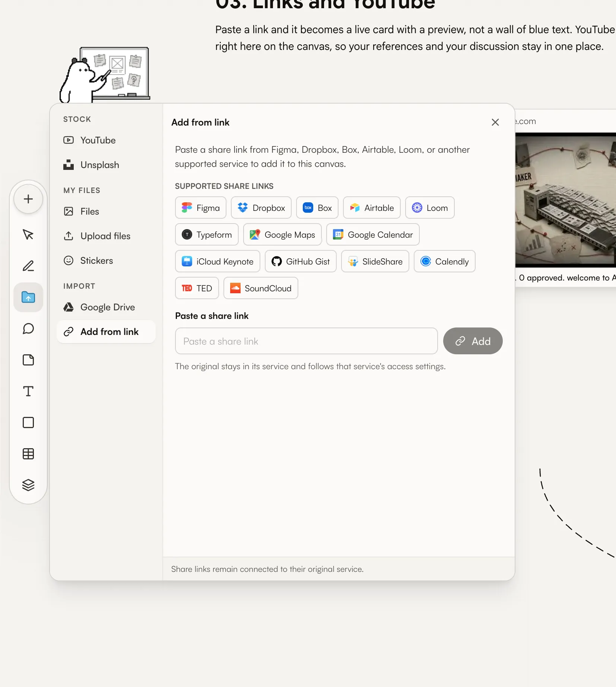Click the blue upload folder tool

click(28, 297)
